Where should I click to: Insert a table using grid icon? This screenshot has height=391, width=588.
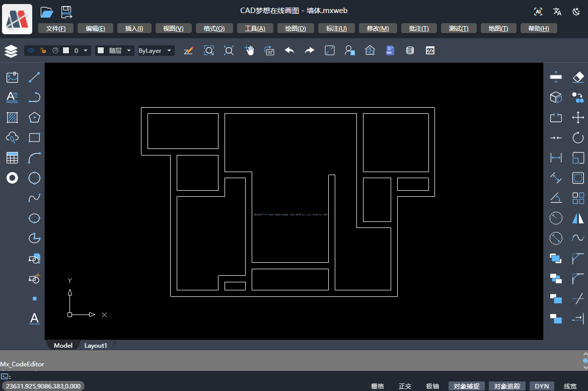click(13, 158)
